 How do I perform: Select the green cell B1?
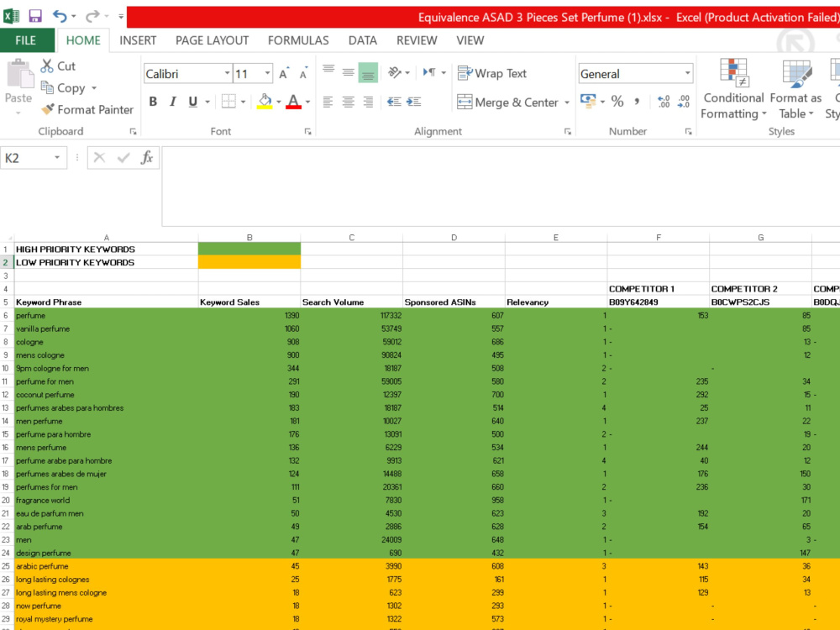point(249,249)
